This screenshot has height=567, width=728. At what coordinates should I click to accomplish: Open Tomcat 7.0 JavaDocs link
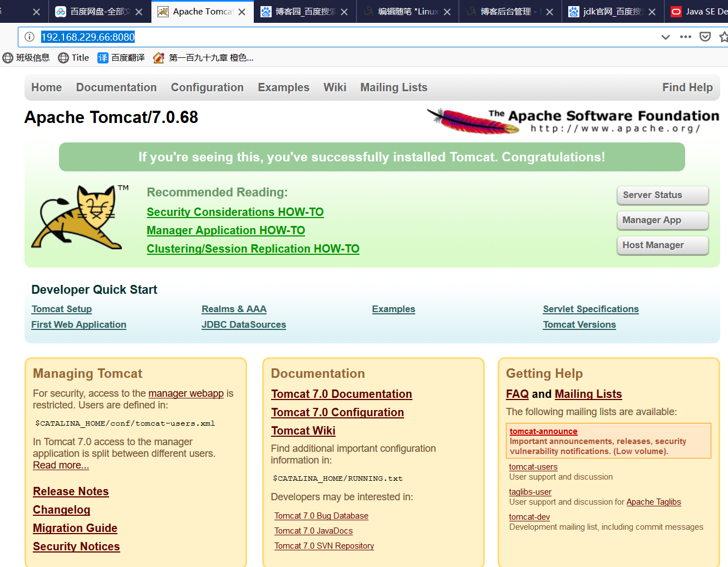[313, 531]
